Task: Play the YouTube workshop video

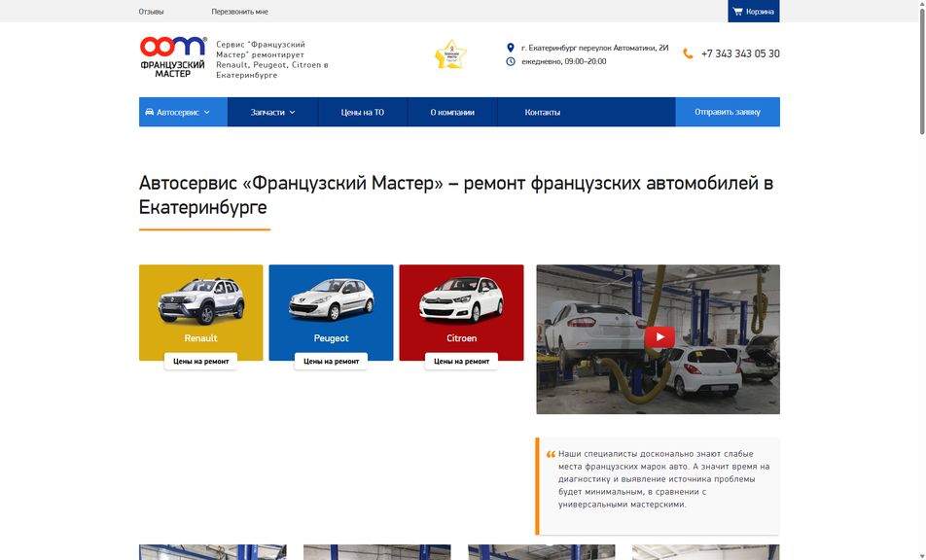Action: click(x=659, y=337)
